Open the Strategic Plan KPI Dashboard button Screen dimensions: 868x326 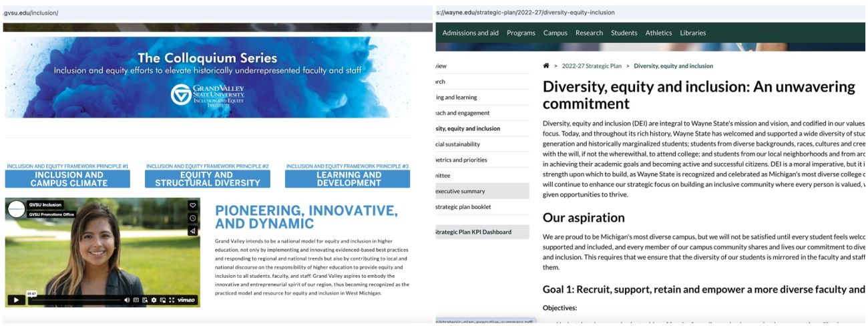coord(482,232)
